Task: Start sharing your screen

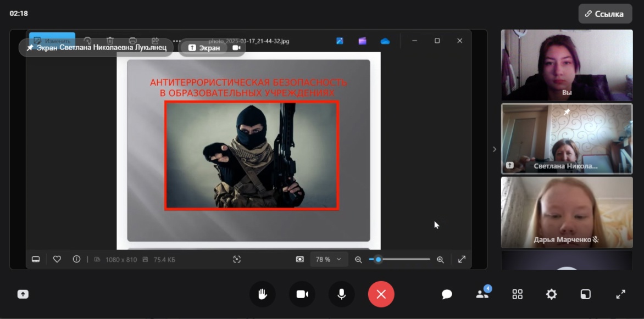Action: (23, 294)
